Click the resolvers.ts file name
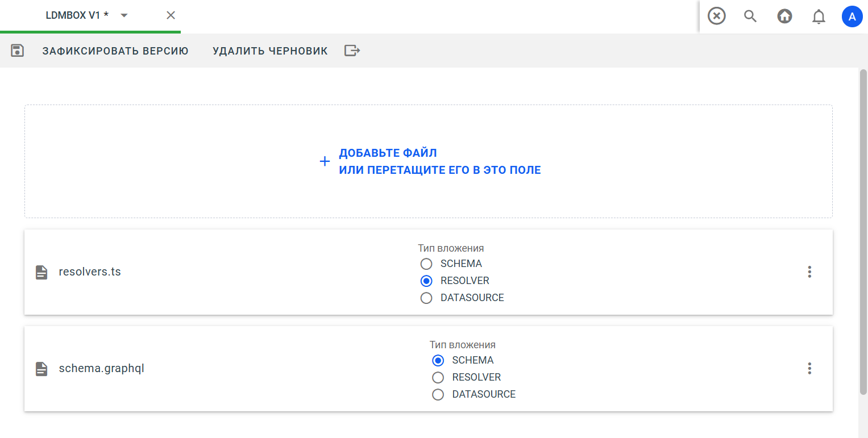This screenshot has height=438, width=868. pos(90,272)
